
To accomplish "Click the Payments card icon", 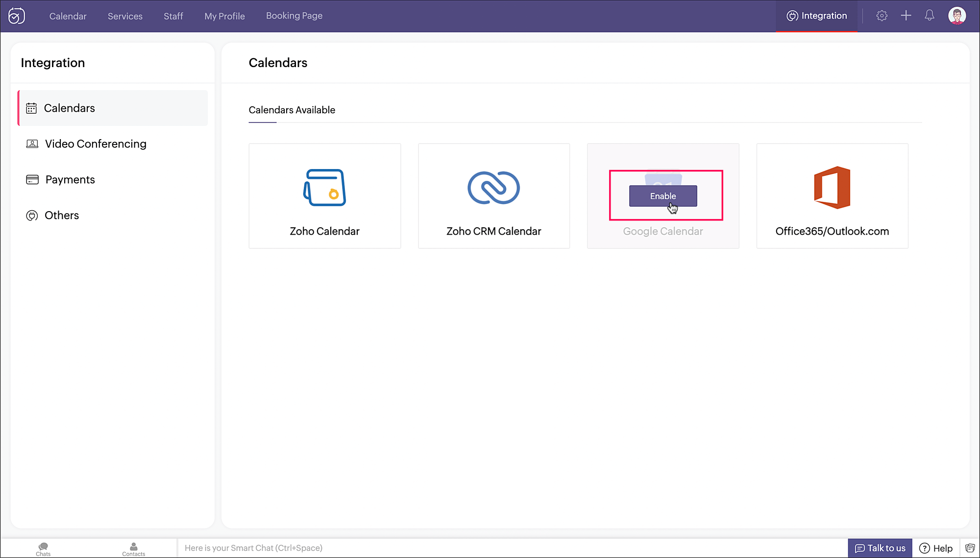I will pyautogui.click(x=32, y=180).
